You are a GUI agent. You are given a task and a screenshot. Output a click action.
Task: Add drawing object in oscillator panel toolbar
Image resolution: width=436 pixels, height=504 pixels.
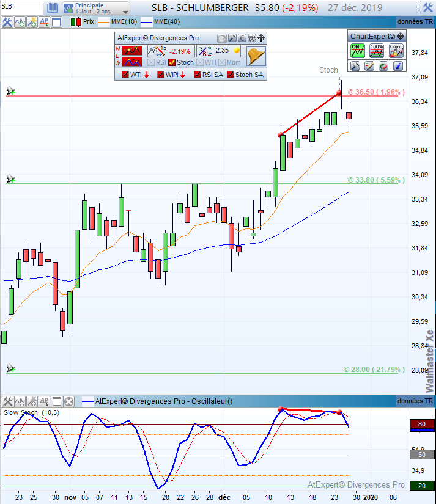coord(32,401)
